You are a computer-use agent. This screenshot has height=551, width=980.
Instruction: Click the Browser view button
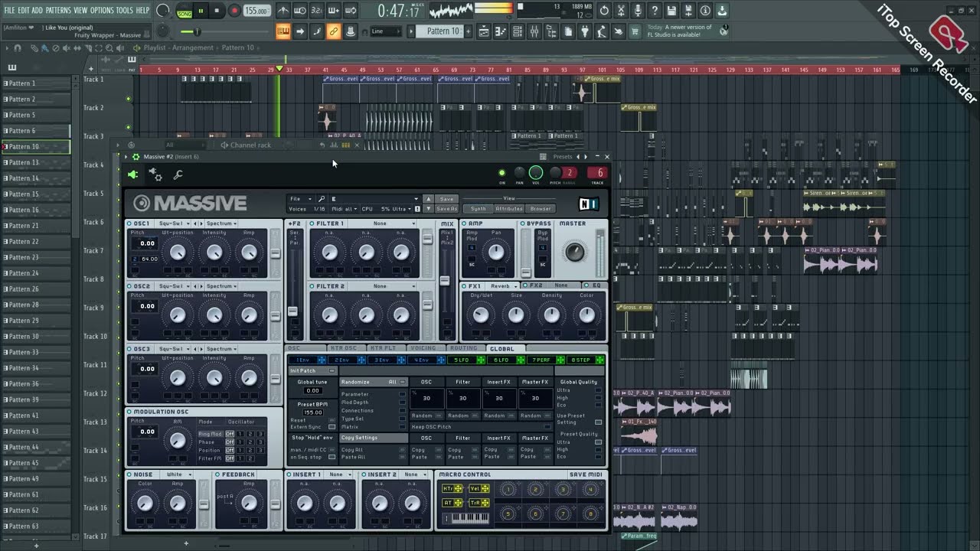click(540, 208)
